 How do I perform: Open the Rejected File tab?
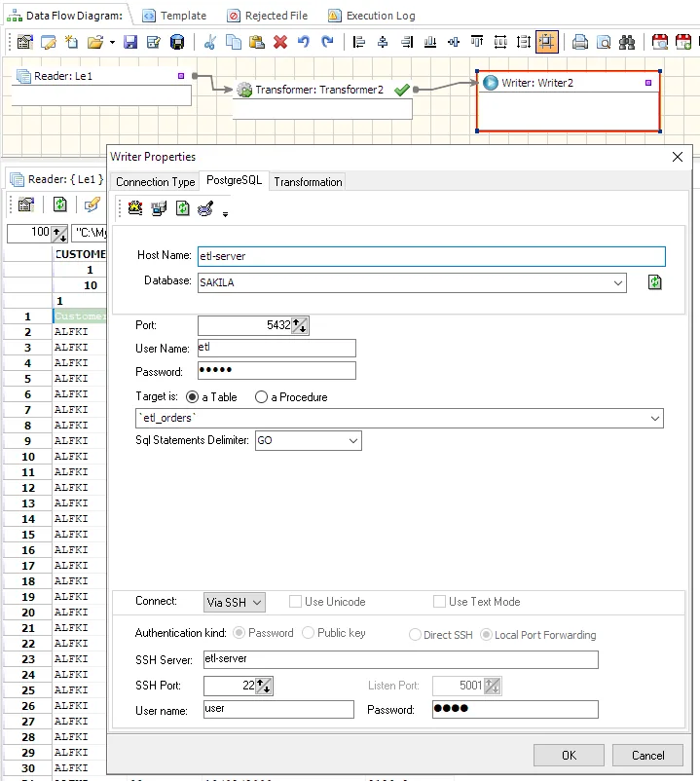pos(268,16)
